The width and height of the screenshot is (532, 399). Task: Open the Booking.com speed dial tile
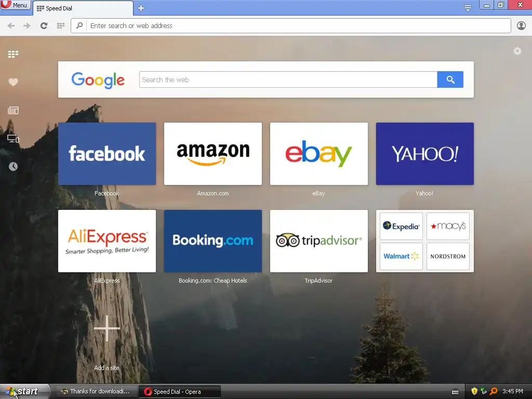click(212, 241)
